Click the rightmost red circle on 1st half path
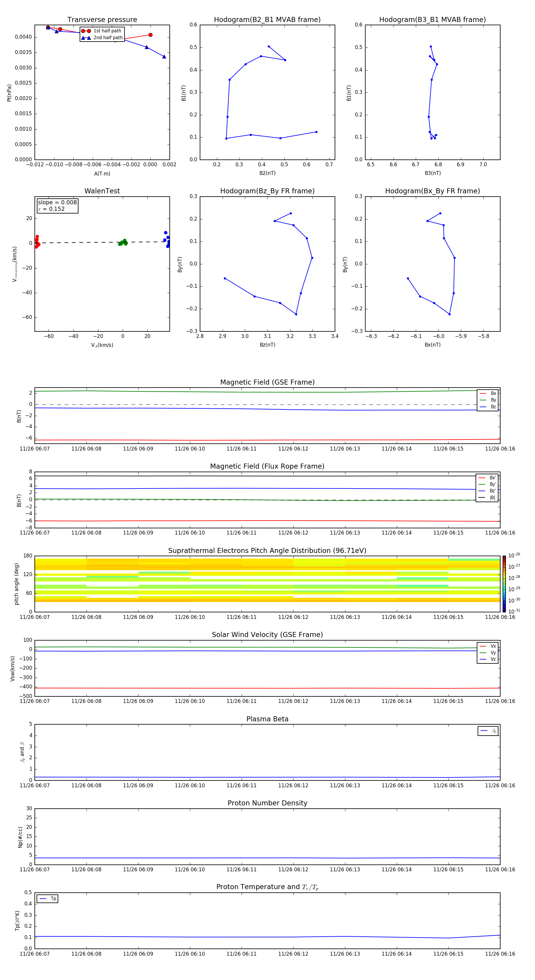Image resolution: width=535 pixels, height=980 pixels. (x=150, y=35)
